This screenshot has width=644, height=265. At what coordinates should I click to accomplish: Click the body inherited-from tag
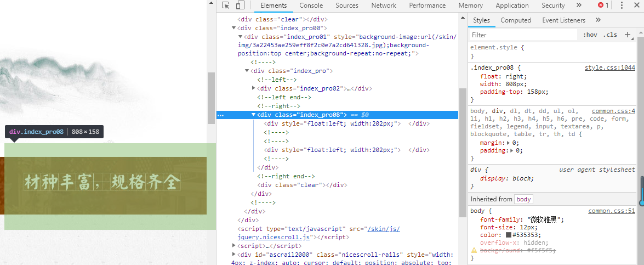523,199
